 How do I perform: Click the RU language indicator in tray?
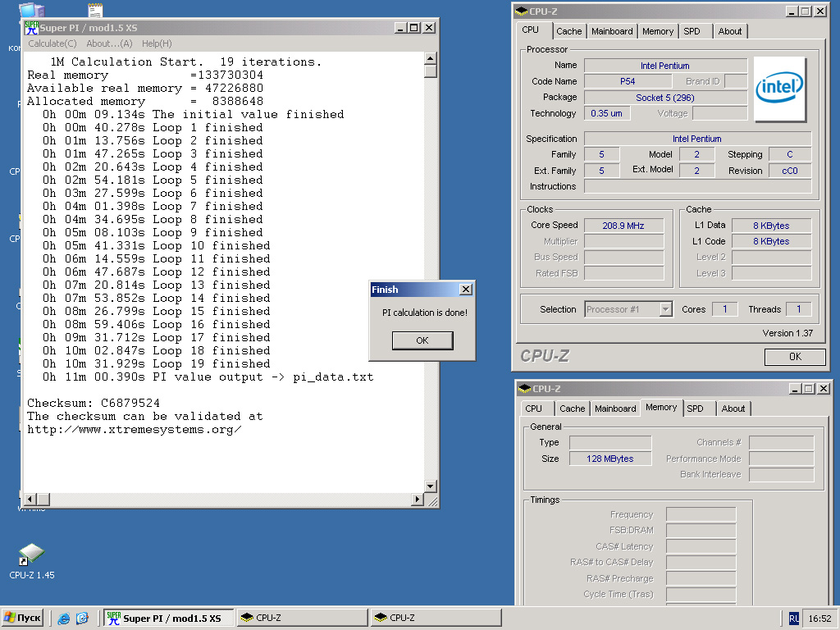coord(793,619)
